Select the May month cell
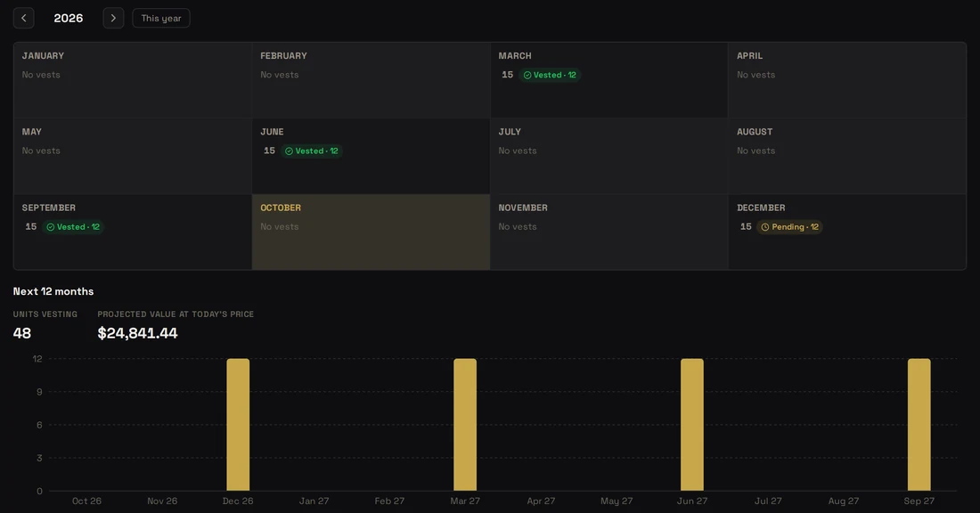This screenshot has height=513, width=980. pyautogui.click(x=133, y=156)
